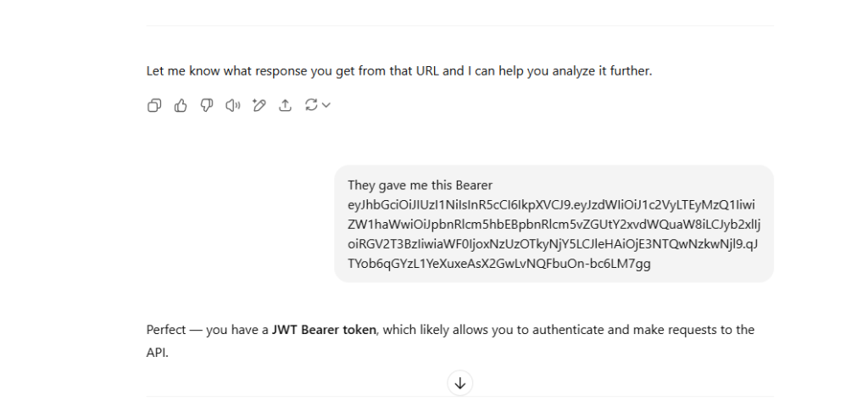Expand the chevron next to the regenerate icon
This screenshot has width=868, height=401.
(x=326, y=105)
